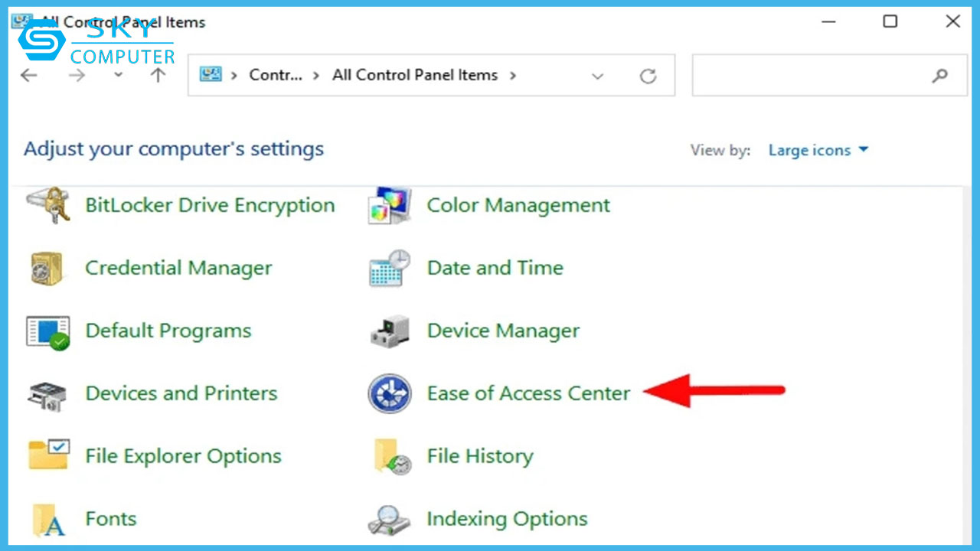Image resolution: width=980 pixels, height=551 pixels.
Task: Click the Indexing Options magnifier icon
Action: (x=390, y=520)
